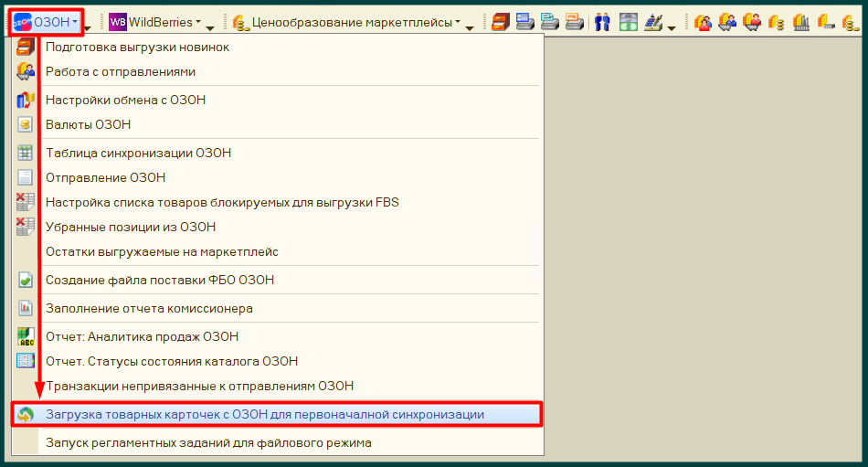Expand toolbar options arrow after ОЗОН
The image size is (868, 467).
(x=88, y=27)
